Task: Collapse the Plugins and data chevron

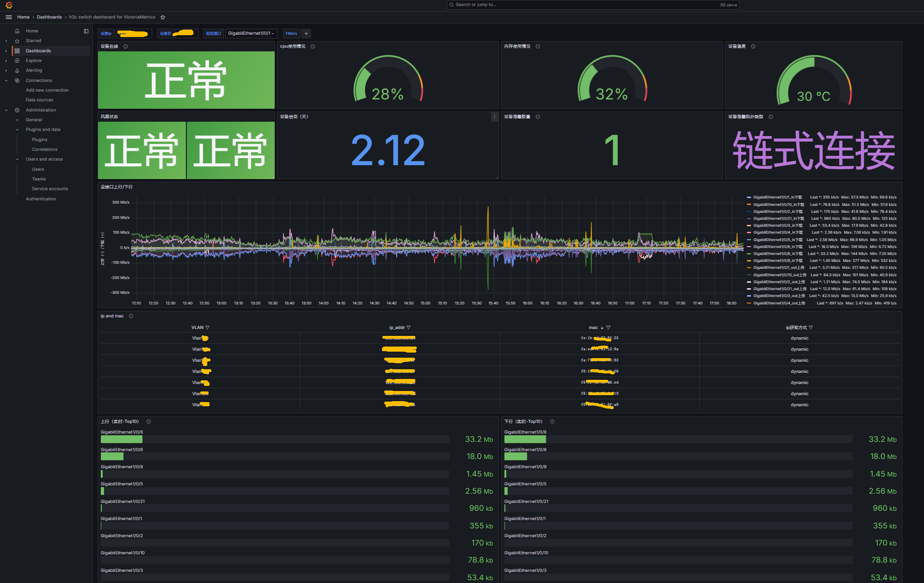Action: click(17, 130)
